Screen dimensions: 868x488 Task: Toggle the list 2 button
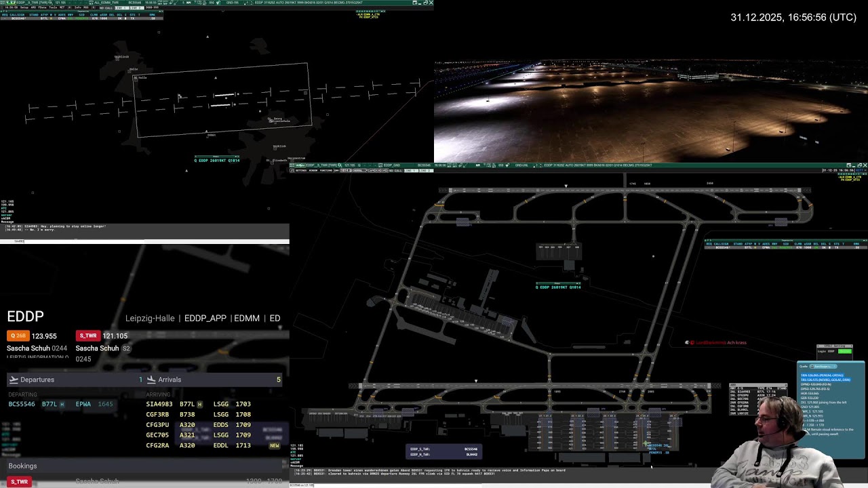click(x=137, y=8)
